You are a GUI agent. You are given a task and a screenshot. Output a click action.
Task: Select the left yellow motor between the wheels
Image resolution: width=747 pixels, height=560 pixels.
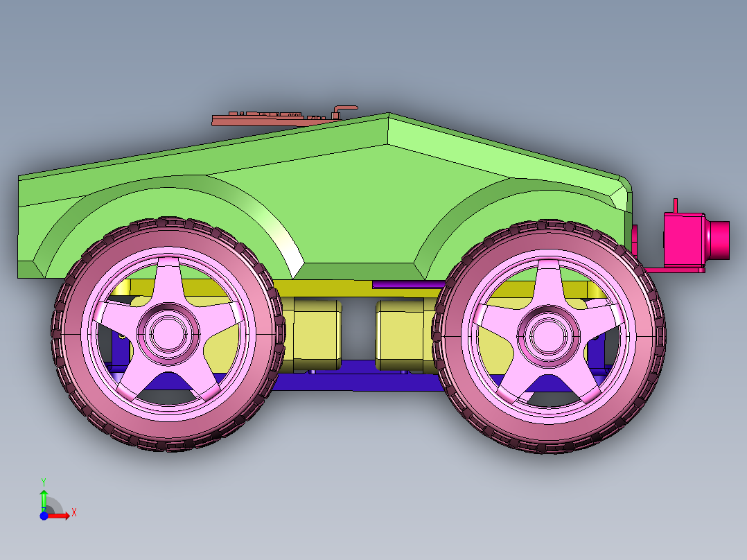[x=317, y=334]
